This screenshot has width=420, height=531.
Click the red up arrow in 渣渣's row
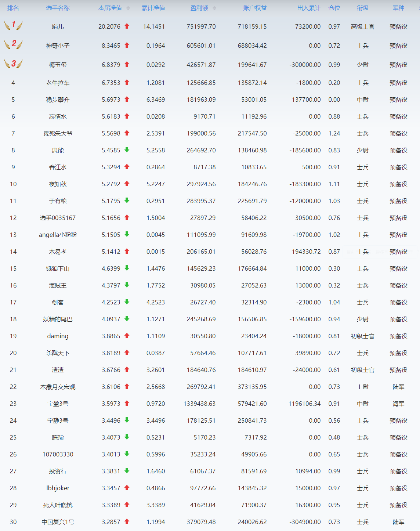[127, 369]
